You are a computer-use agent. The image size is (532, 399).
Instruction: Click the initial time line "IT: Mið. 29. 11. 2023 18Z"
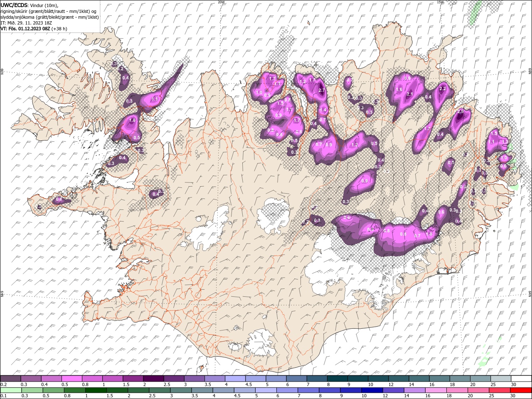click(x=26, y=23)
